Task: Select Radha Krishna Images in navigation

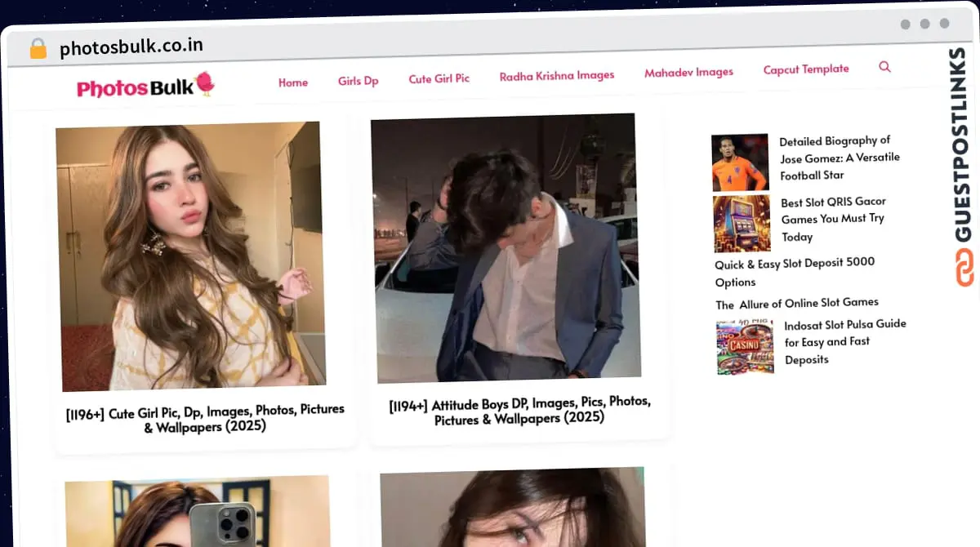Action: pos(556,75)
